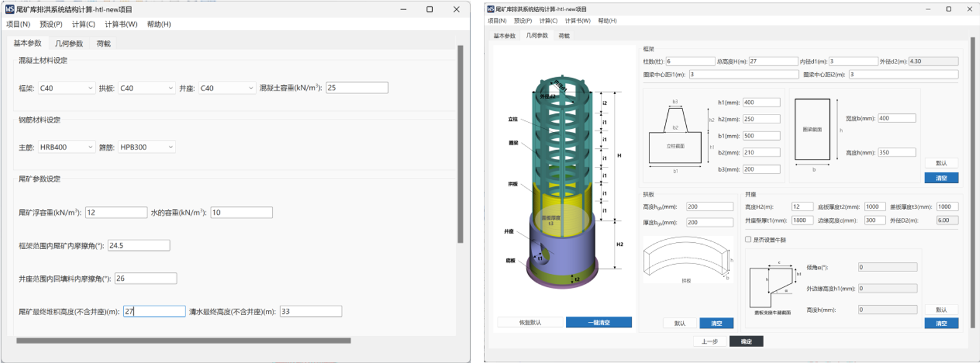
Task: Click the WS app icon in right window title bar
Action: click(x=491, y=9)
